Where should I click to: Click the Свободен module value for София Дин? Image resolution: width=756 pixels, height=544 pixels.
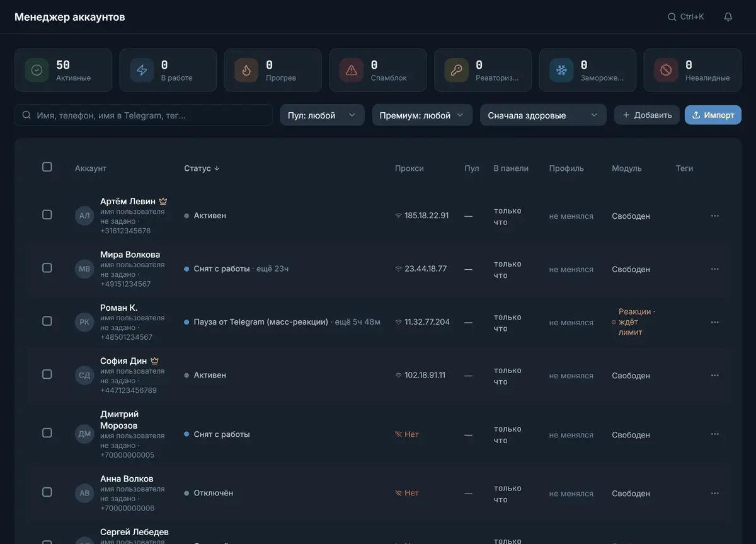tap(631, 376)
